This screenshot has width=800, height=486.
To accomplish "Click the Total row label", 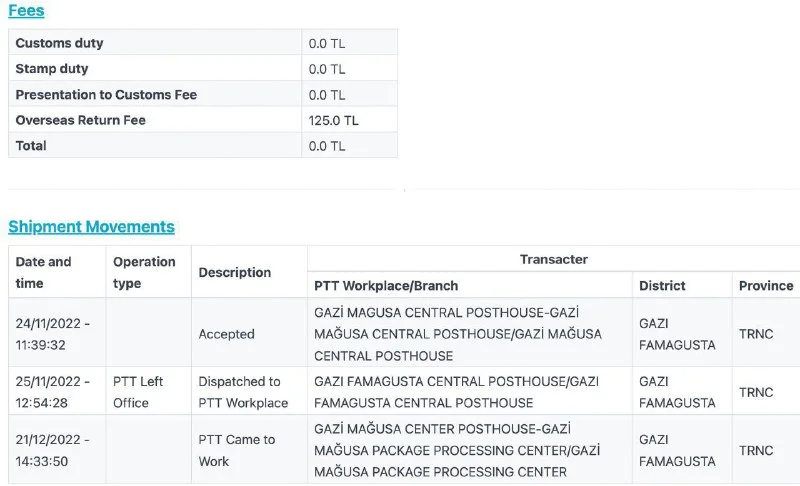I will point(31,146).
